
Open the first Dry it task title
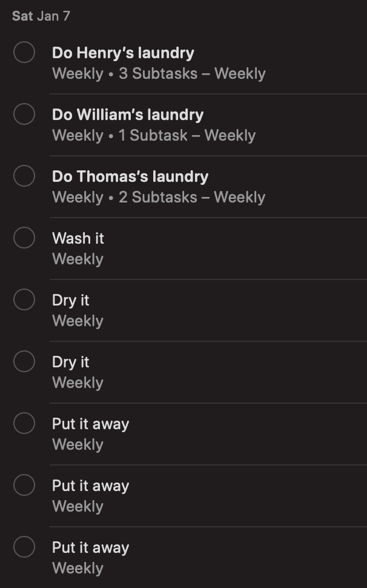click(x=70, y=300)
